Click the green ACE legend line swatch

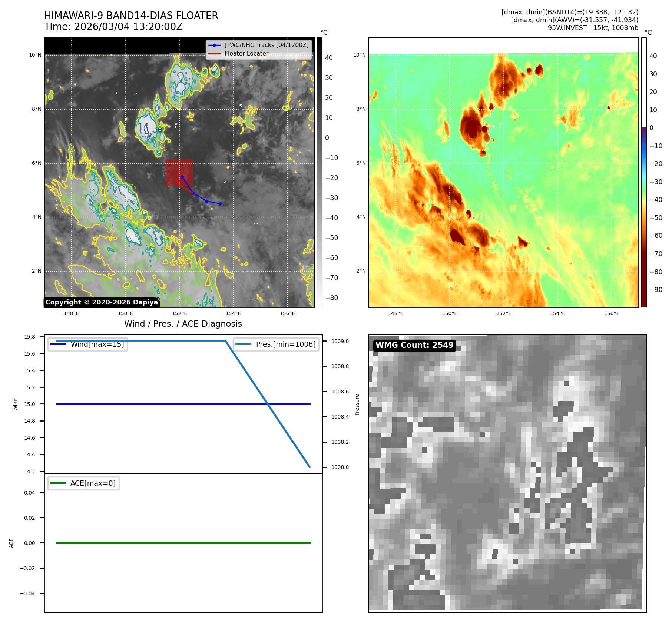(58, 483)
